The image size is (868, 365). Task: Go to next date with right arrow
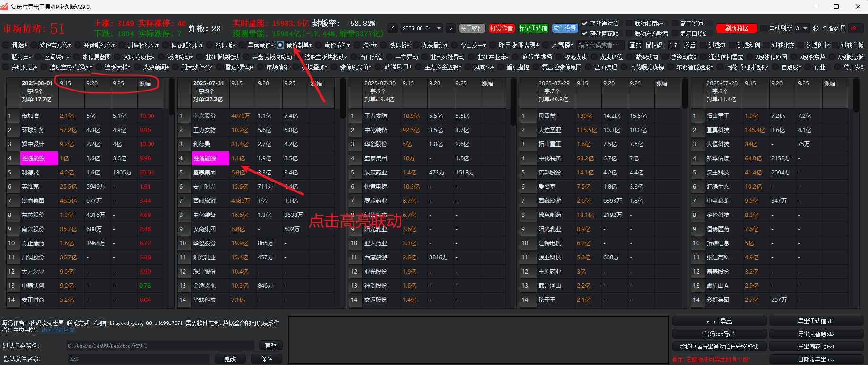point(451,28)
